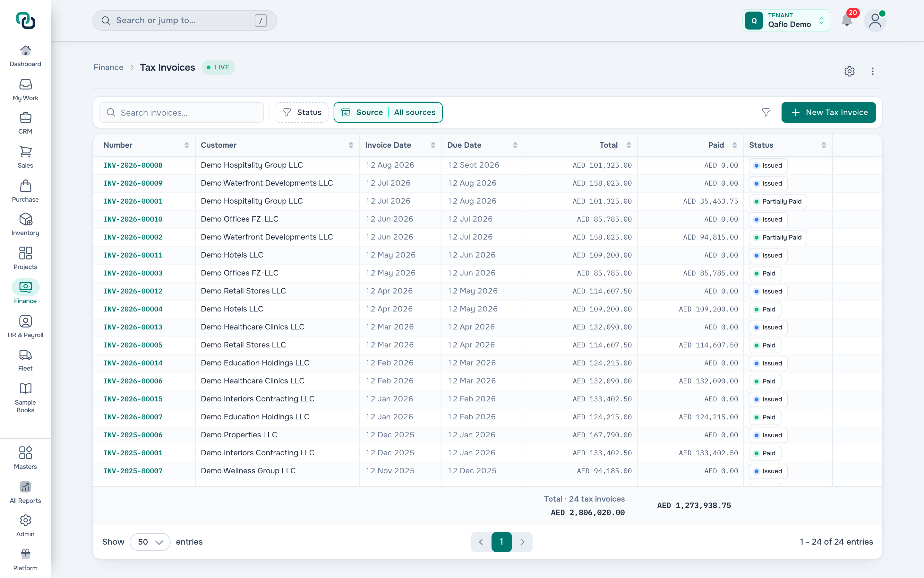This screenshot has height=578, width=924.
Task: Sort by Total column
Action: click(x=629, y=145)
